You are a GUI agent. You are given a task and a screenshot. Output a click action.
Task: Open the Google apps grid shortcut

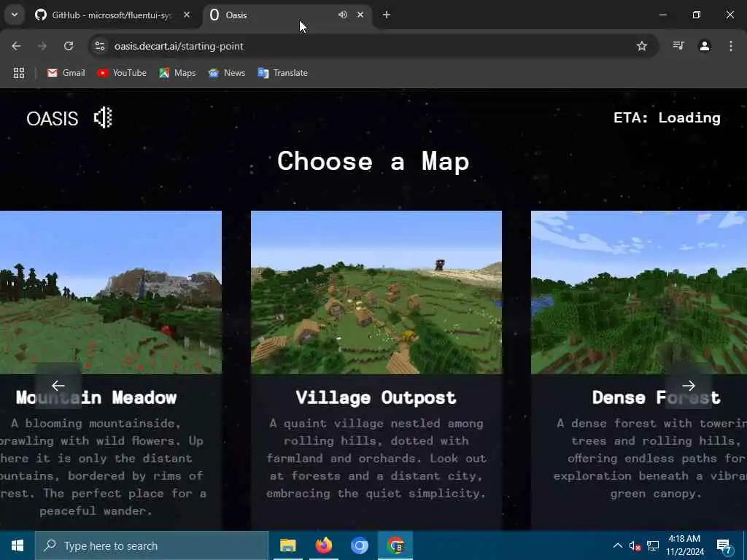19,73
